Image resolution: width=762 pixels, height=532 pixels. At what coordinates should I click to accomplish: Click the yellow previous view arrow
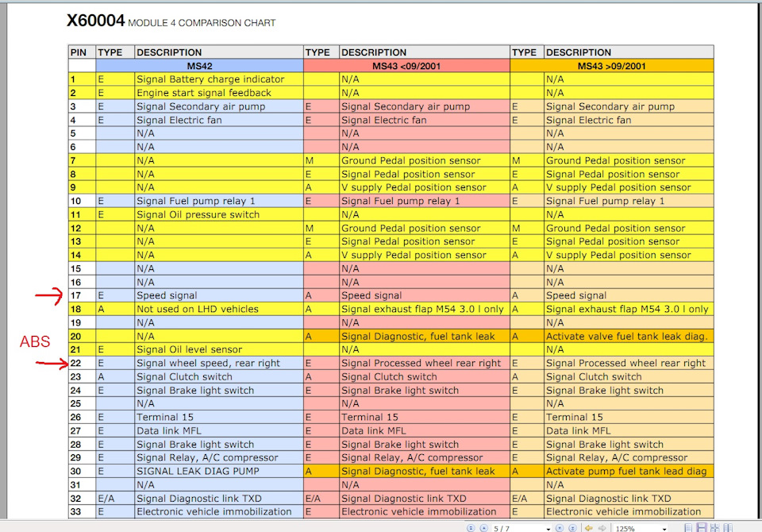coord(588,528)
